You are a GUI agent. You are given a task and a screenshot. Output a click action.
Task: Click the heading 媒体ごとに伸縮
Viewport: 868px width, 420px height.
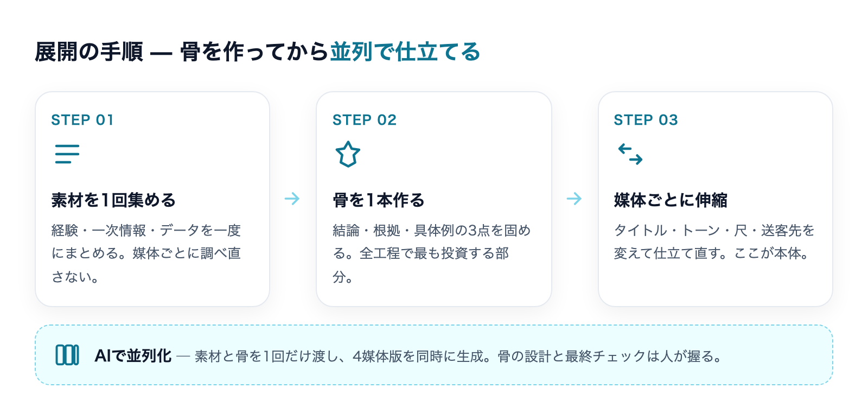[671, 200]
